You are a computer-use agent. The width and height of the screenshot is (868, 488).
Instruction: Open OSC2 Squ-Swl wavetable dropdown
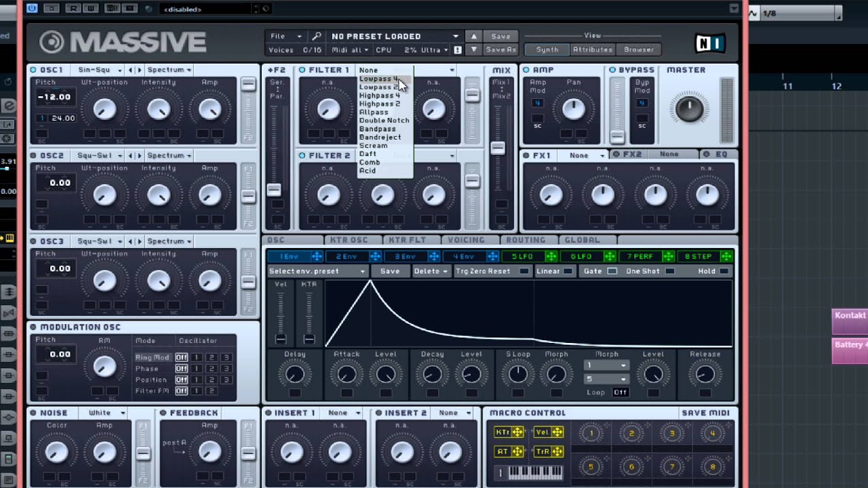click(x=100, y=155)
